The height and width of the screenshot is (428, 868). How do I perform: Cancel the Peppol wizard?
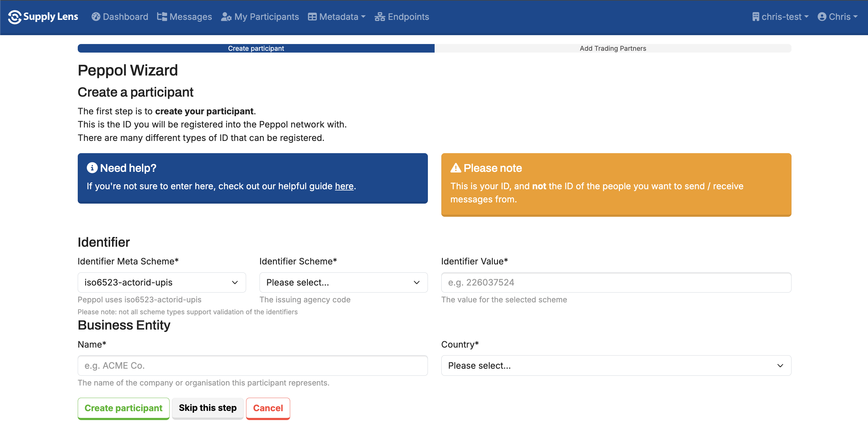coord(268,408)
